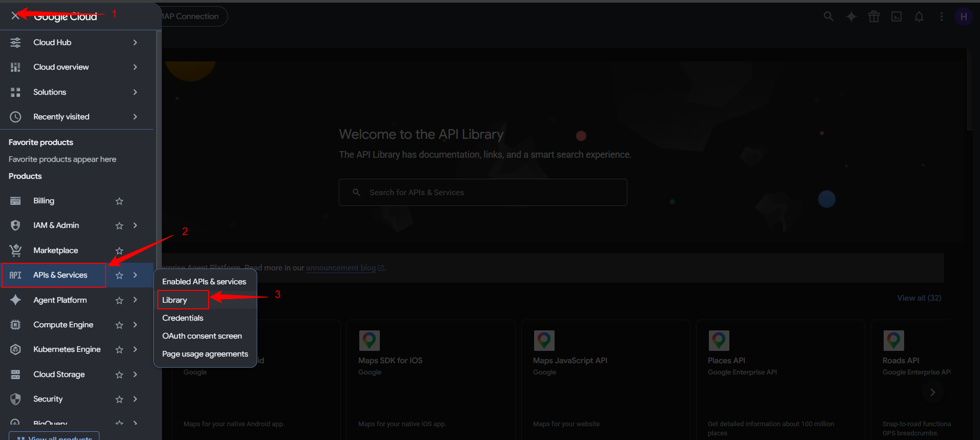Open the Places API card title
980x440 pixels.
point(726,361)
